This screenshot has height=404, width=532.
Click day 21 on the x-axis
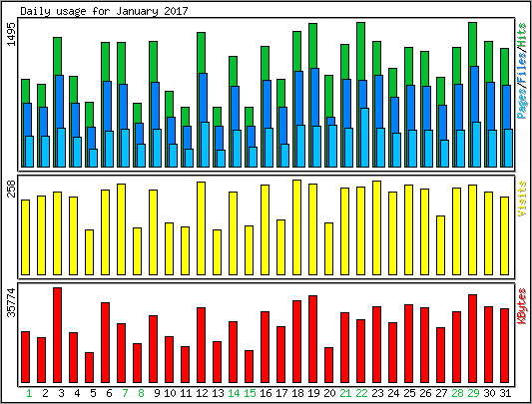(345, 393)
